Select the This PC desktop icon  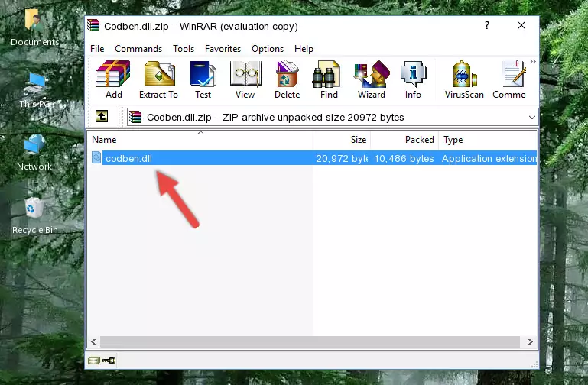[34, 90]
